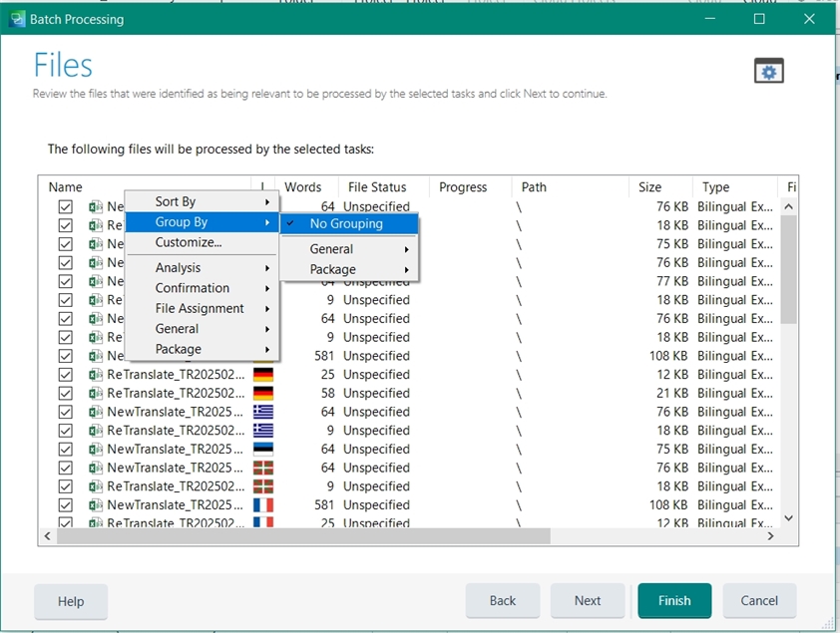Click the Batch Processing app icon in title bar
The height and width of the screenshot is (633, 840).
(x=17, y=19)
